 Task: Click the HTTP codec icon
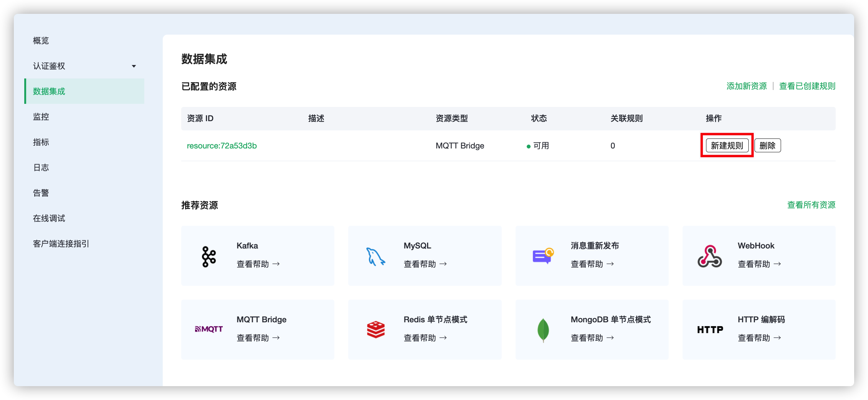coord(710,330)
